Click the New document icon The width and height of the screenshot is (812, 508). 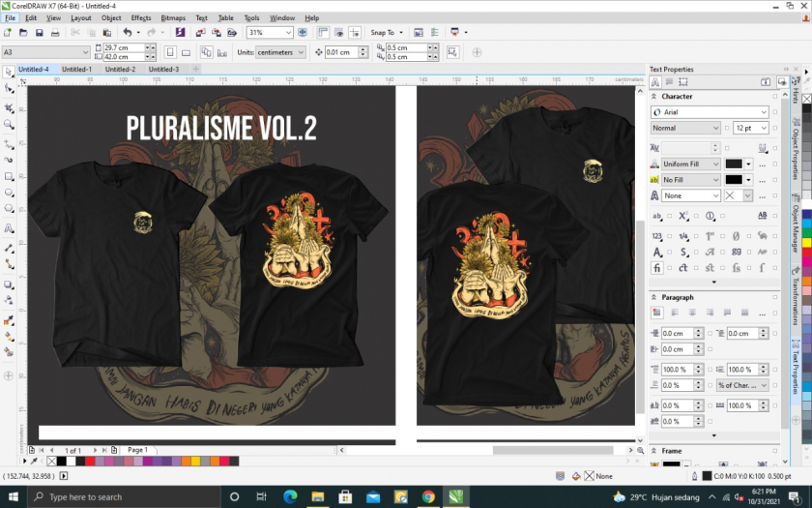point(8,32)
